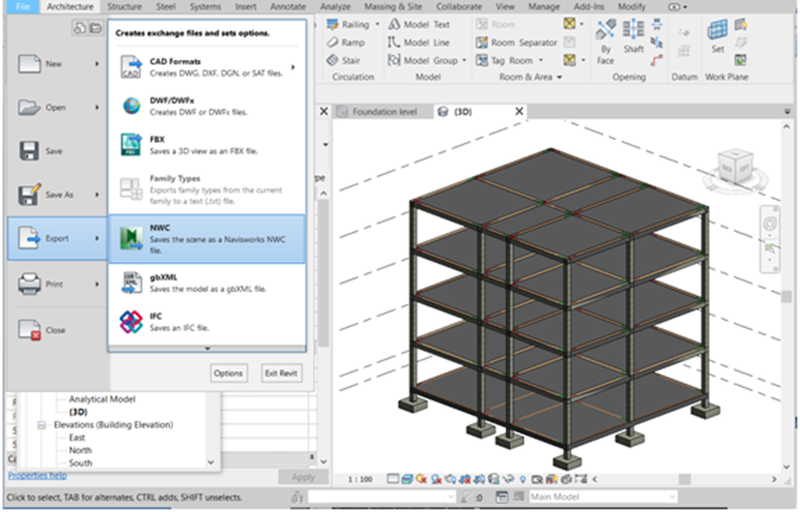
Task: Click the Family Types export entry
Action: pos(207,189)
